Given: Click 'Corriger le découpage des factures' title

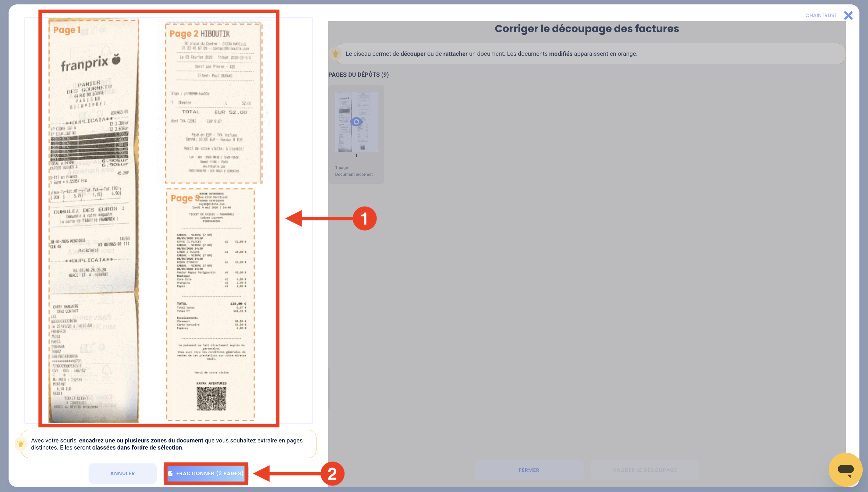Looking at the screenshot, I should (x=587, y=29).
